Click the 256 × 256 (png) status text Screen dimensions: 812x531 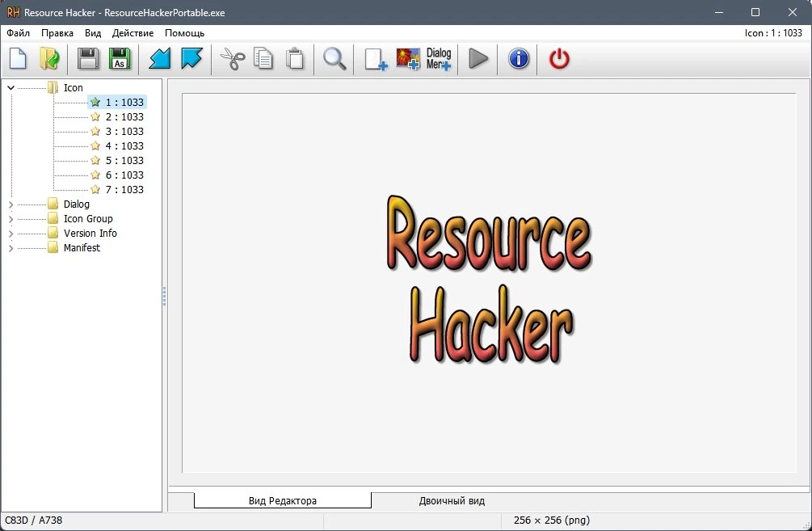point(552,520)
